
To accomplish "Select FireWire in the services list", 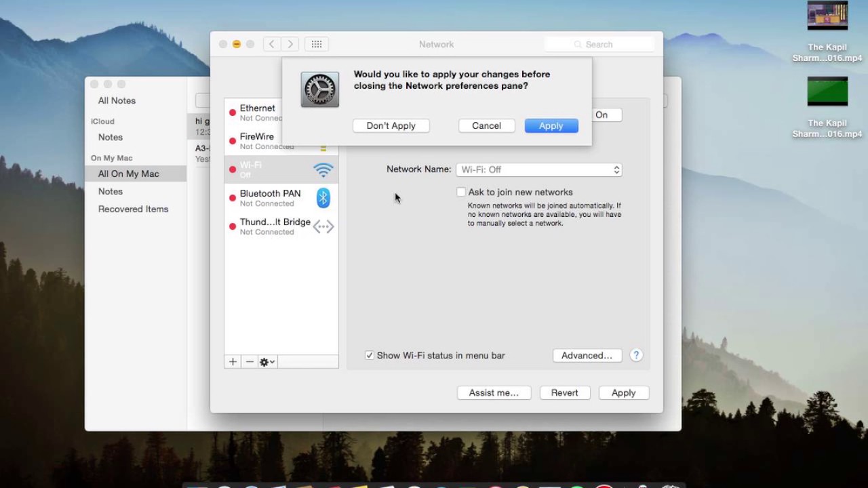I will click(281, 141).
